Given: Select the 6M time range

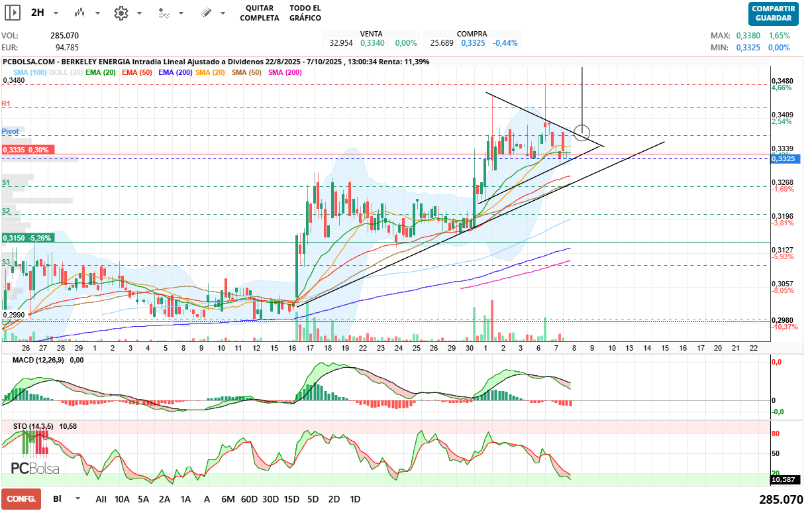Looking at the screenshot, I should (228, 498).
